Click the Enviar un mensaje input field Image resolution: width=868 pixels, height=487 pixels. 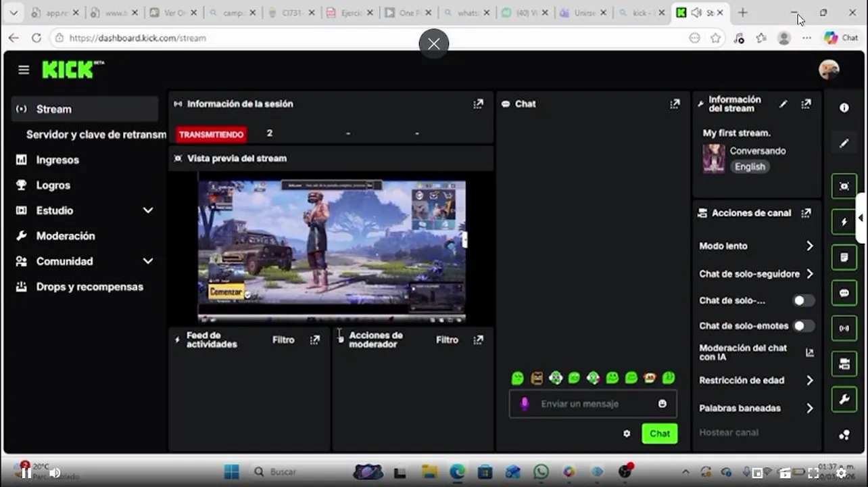coord(593,404)
